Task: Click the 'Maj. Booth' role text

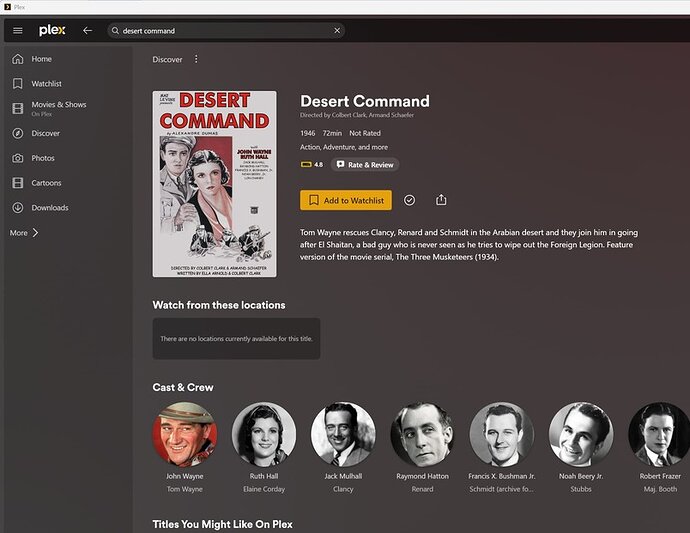Action: (660, 489)
